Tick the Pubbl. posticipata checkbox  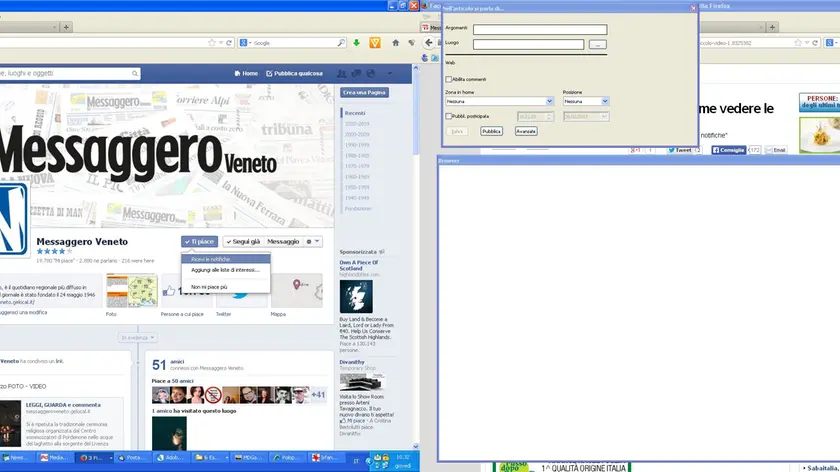[448, 116]
